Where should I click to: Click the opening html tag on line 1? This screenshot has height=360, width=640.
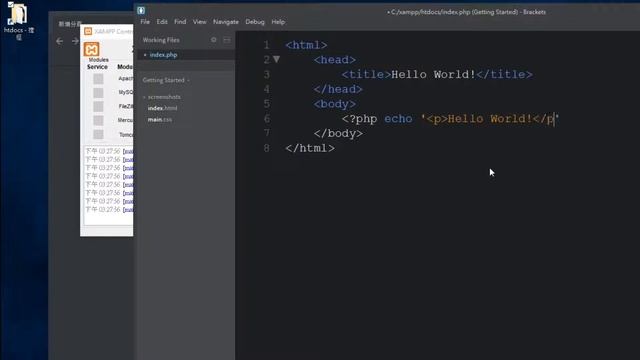(306, 45)
